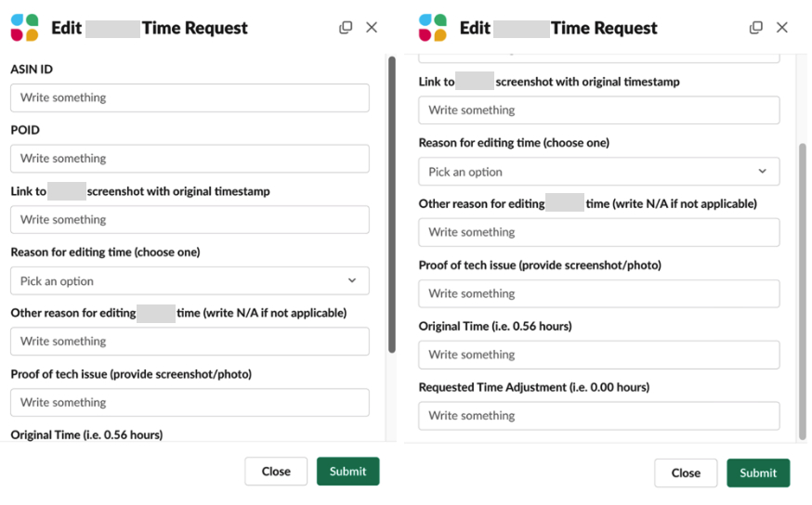Open left dialog in a new window

346,28
